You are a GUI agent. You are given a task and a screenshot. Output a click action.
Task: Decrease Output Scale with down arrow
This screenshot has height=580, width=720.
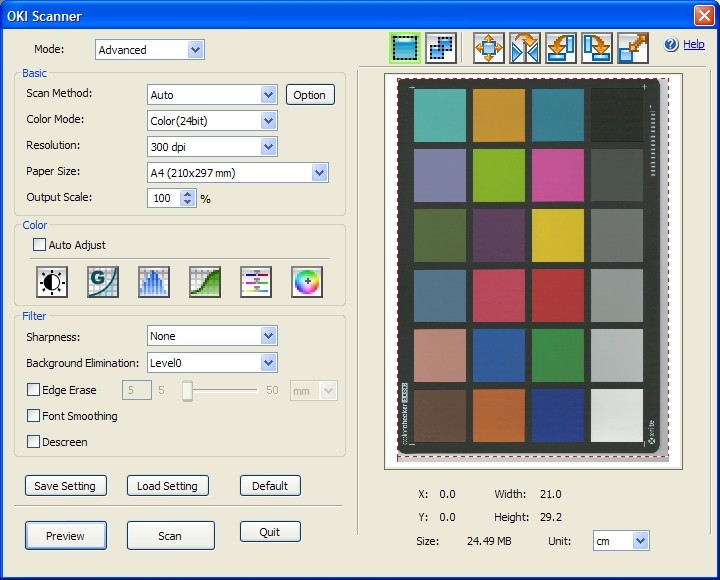pyautogui.click(x=187, y=202)
